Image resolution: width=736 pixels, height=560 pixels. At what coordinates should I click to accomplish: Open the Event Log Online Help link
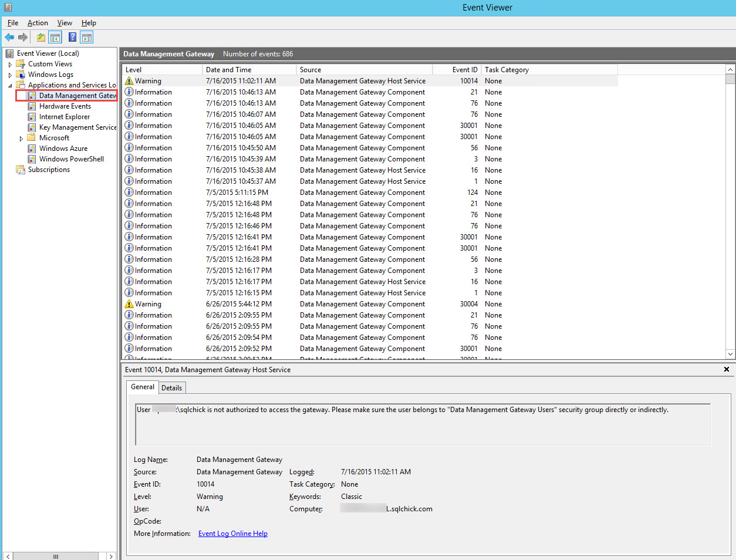tap(233, 534)
